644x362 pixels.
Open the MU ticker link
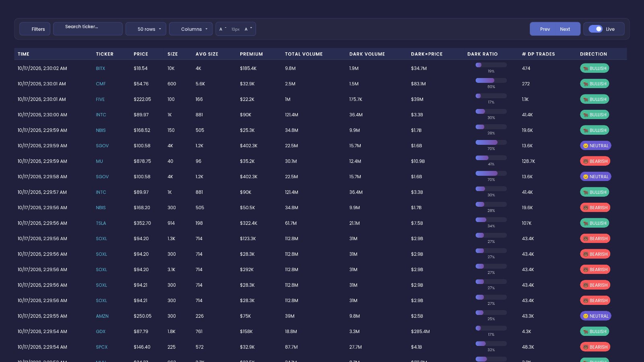coord(99,161)
